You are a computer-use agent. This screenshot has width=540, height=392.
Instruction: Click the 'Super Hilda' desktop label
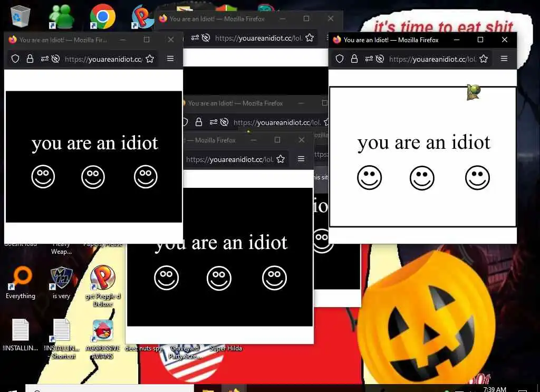226,348
